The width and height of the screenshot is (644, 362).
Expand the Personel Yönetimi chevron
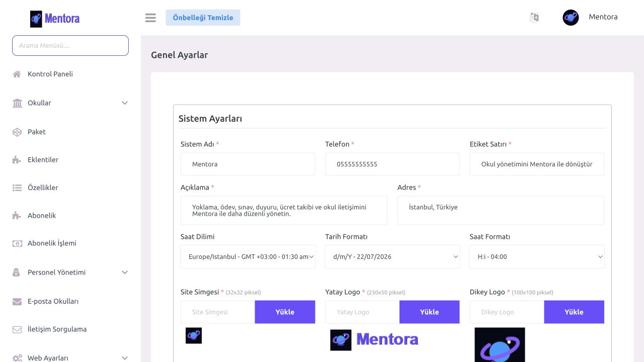coord(125,273)
